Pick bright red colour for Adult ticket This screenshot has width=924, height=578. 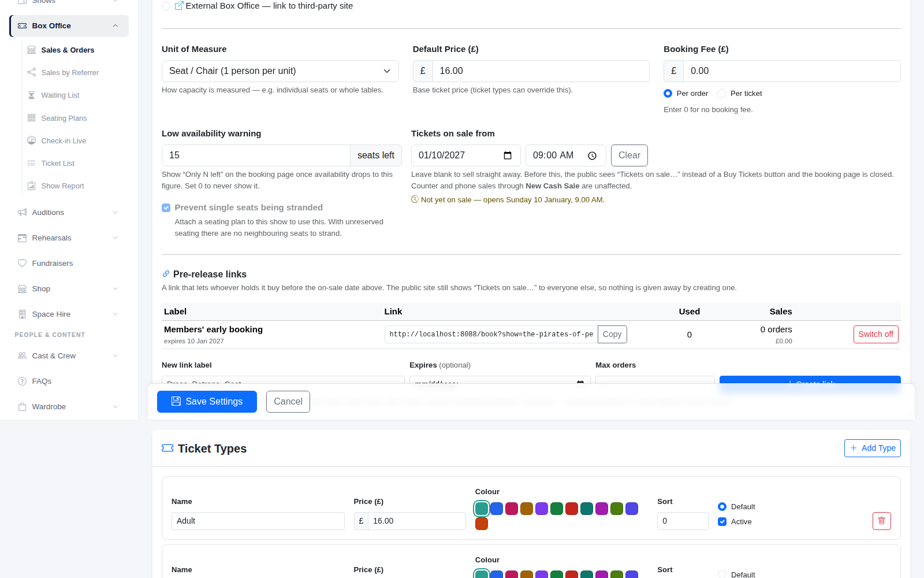572,509
